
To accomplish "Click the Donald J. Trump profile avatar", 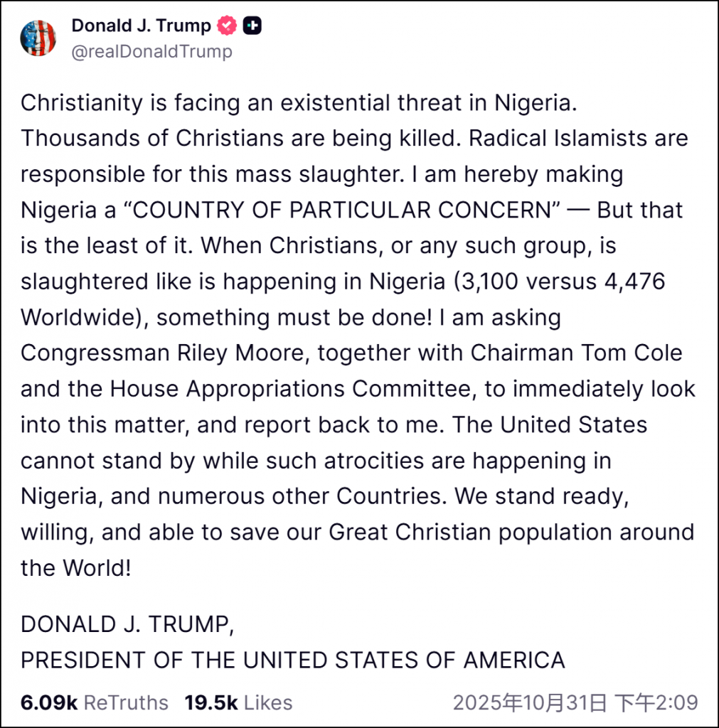I will click(x=38, y=38).
